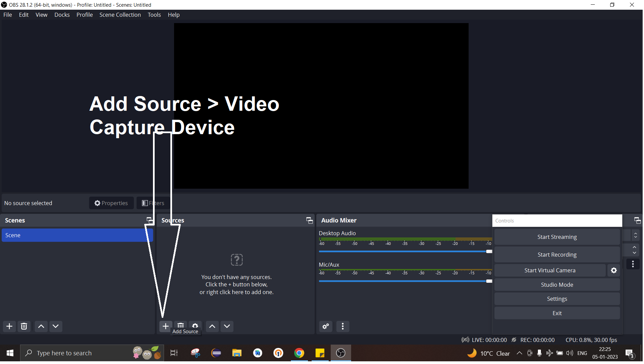Open the Edit menu

[24, 15]
